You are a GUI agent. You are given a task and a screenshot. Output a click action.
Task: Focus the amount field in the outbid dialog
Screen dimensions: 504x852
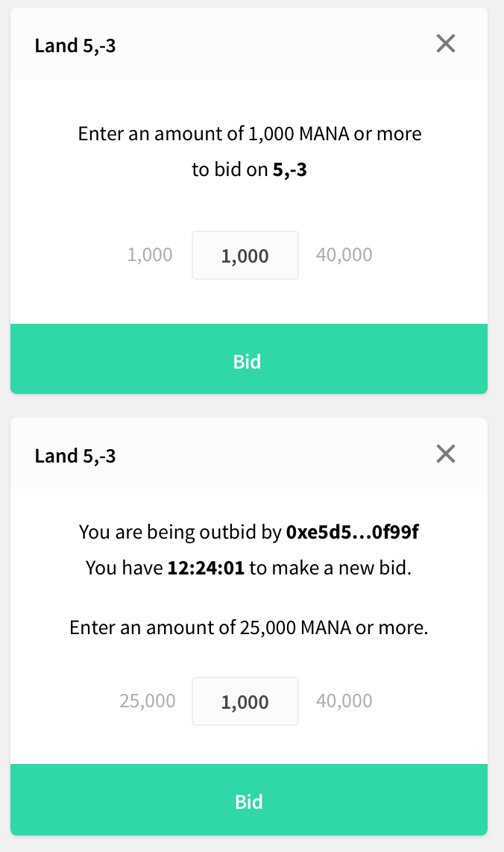(x=245, y=701)
